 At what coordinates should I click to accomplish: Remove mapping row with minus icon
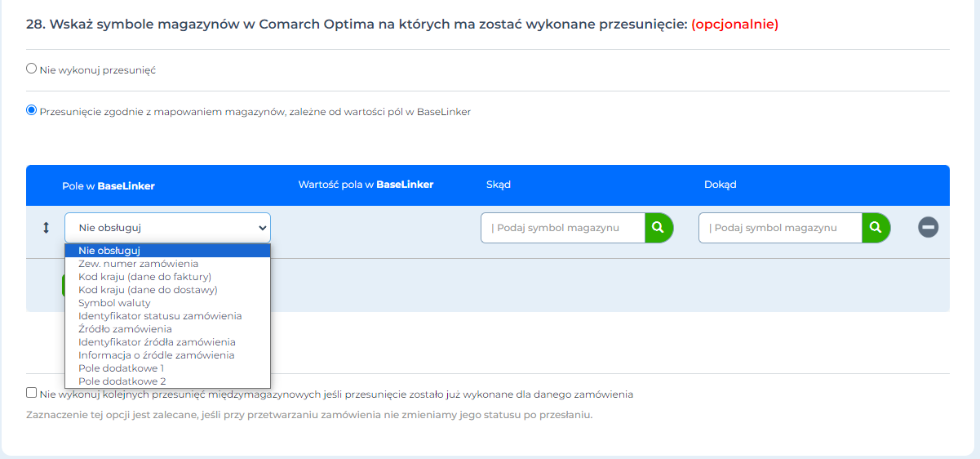pos(928,227)
